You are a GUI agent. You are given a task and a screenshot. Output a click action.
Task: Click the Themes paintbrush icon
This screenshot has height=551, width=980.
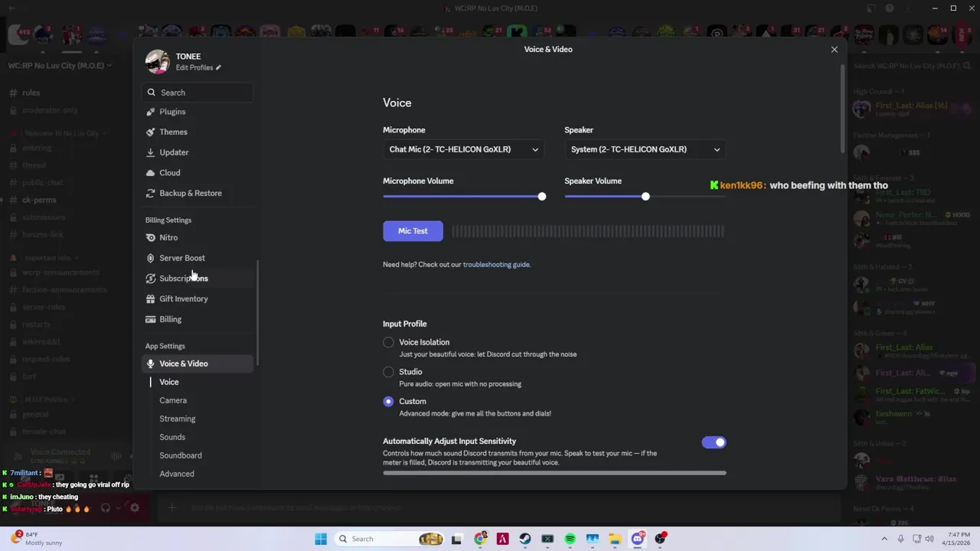pyautogui.click(x=150, y=132)
